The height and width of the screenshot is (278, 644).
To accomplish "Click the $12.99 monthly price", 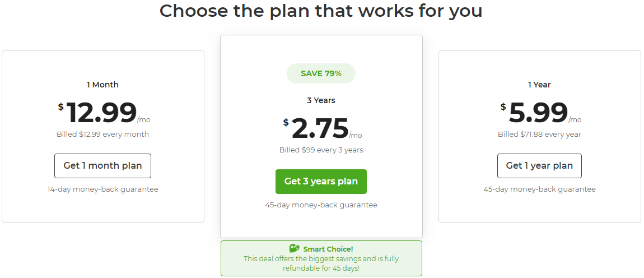I will pyautogui.click(x=104, y=112).
